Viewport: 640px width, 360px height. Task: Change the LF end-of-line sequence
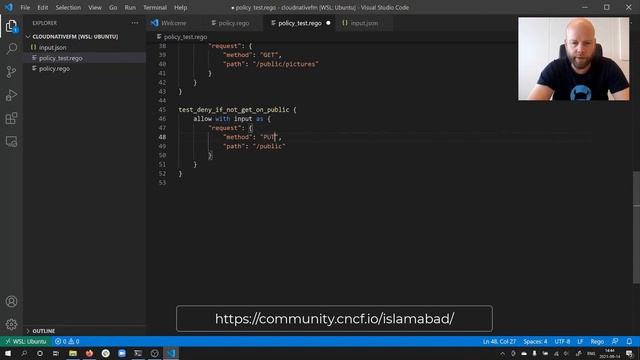(x=580, y=341)
